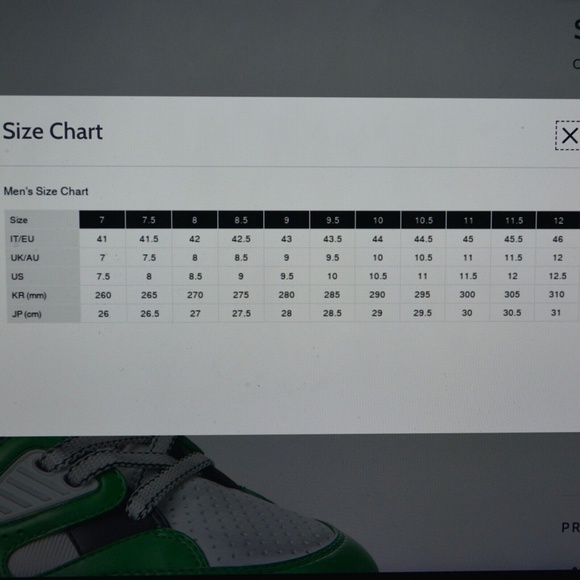Click size header 12 in Size row

pyautogui.click(x=558, y=221)
